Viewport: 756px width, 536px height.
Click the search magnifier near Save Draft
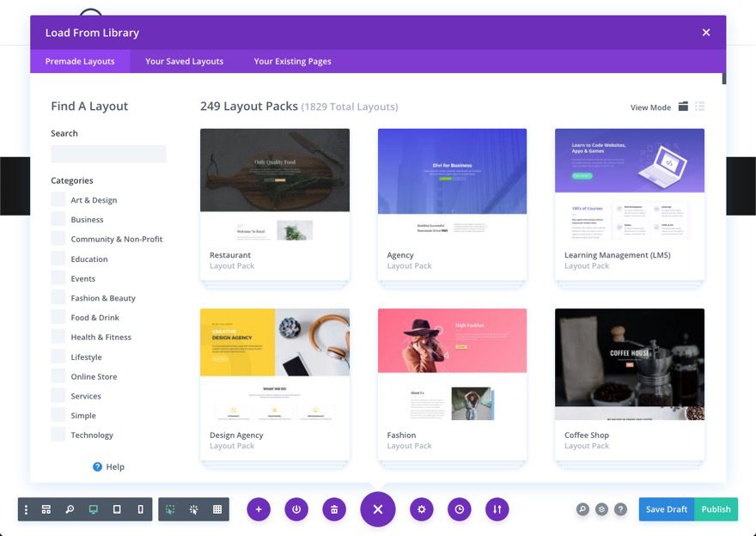(582, 509)
